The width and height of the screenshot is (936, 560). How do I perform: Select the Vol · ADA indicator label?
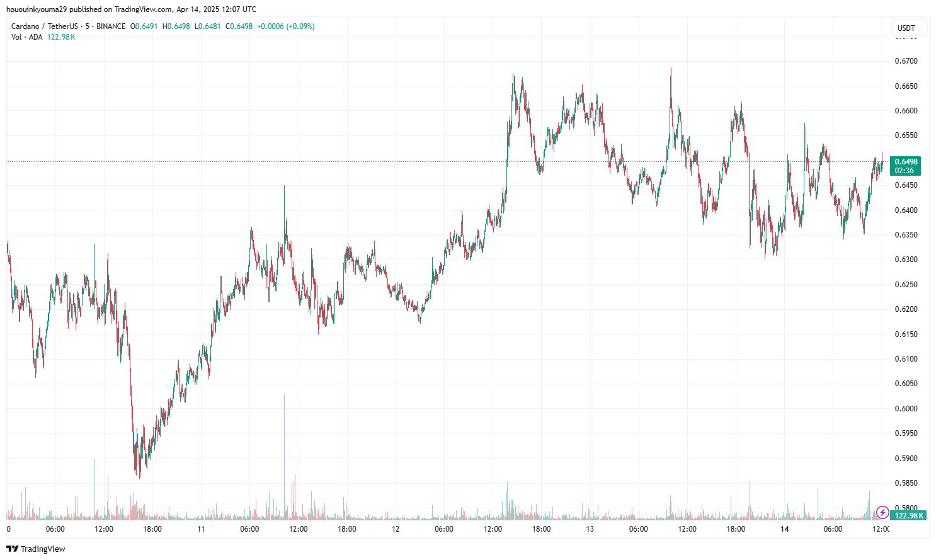(26, 37)
